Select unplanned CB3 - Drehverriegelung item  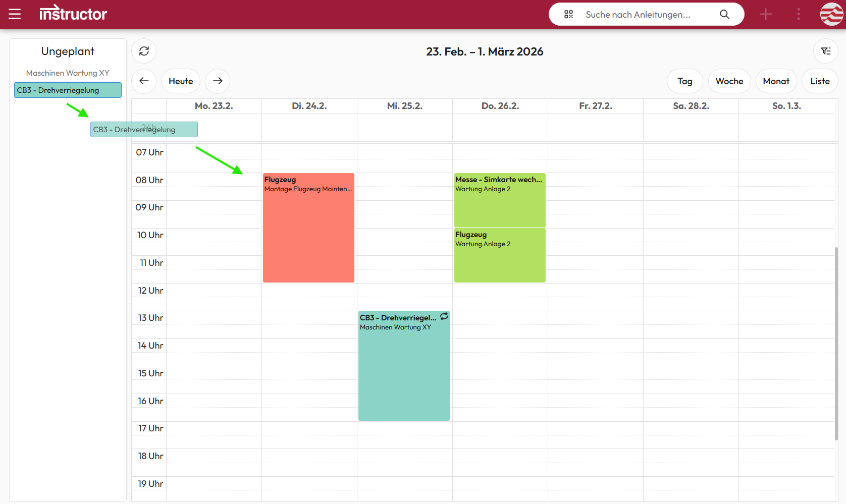coord(68,90)
